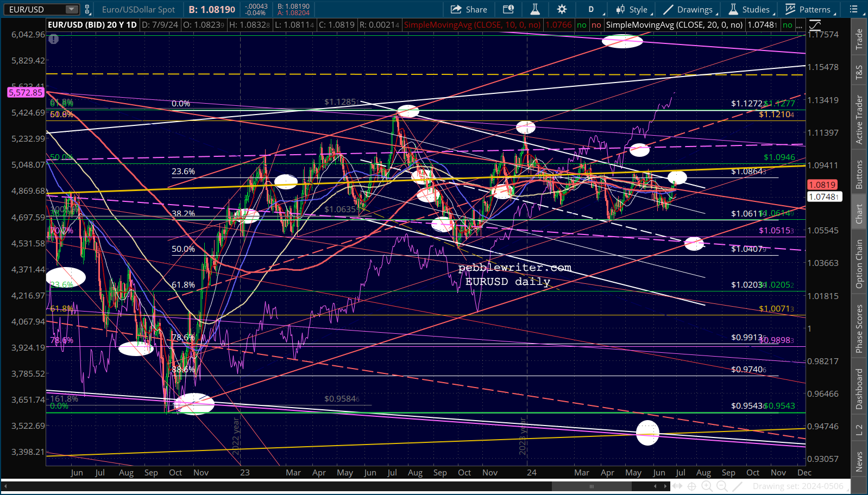Click the $1.0946 green level label
Viewport: 868px width, 495px height.
[779, 157]
